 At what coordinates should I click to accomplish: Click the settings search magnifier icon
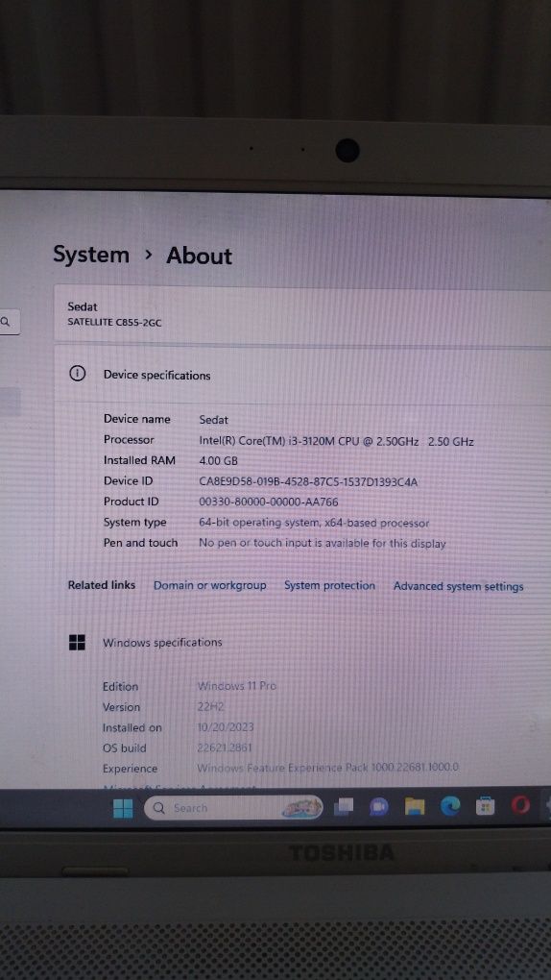(5, 322)
